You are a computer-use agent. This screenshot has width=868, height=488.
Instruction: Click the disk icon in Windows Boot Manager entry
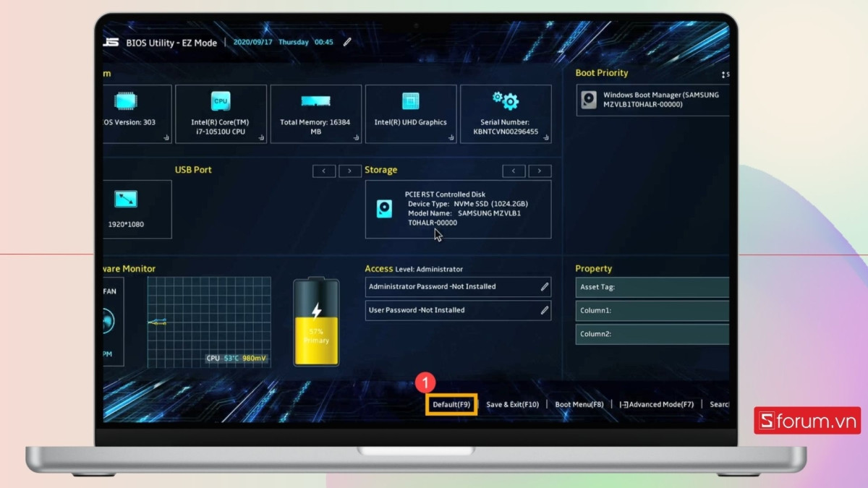[590, 100]
